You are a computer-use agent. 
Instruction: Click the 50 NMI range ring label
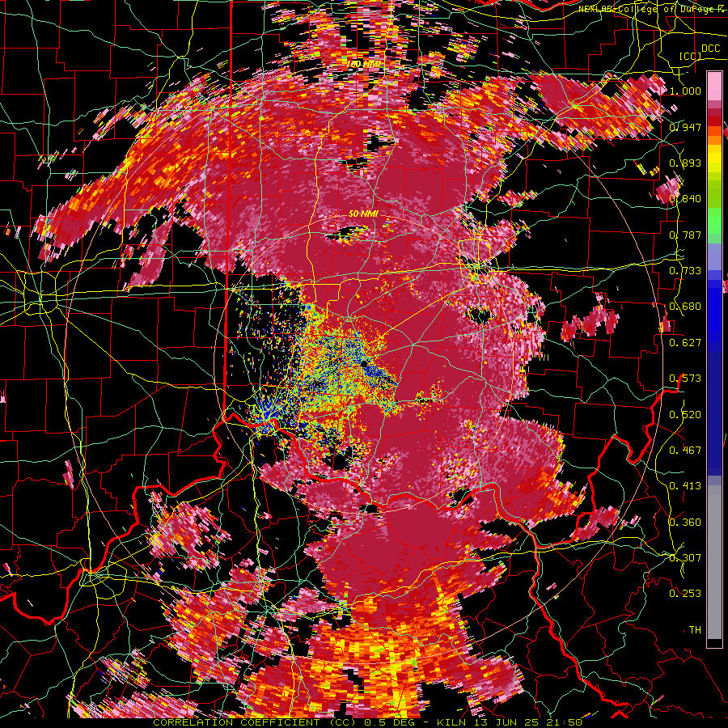coord(363,214)
